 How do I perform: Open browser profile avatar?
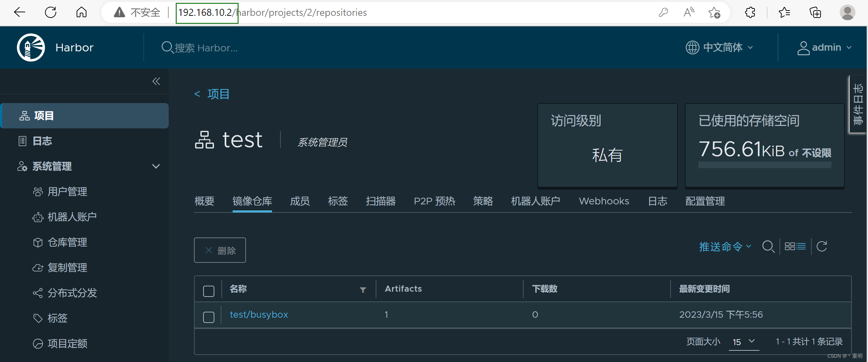tap(847, 12)
